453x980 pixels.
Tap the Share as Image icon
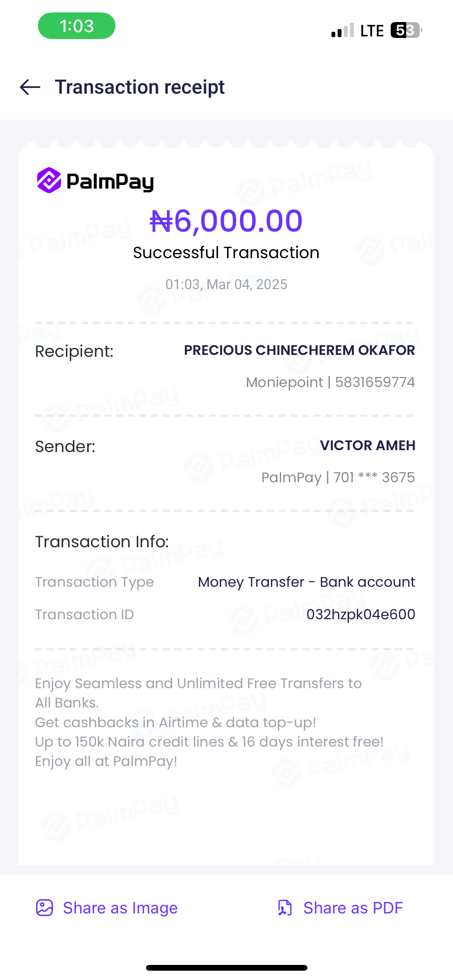(45, 908)
